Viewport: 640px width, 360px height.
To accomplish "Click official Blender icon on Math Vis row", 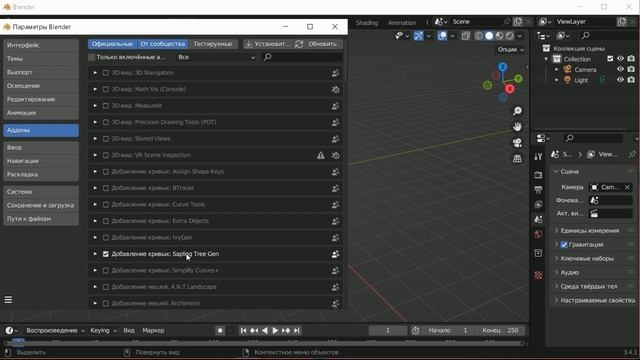I will [x=335, y=90].
